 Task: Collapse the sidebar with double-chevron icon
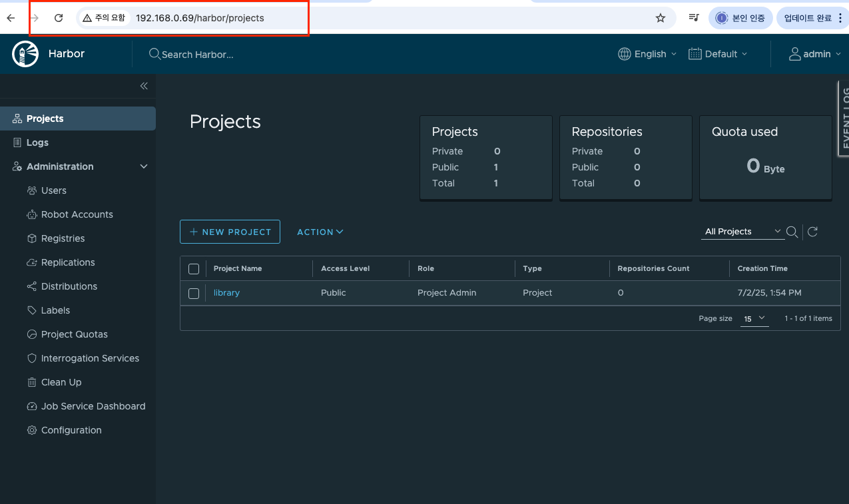[x=144, y=86]
